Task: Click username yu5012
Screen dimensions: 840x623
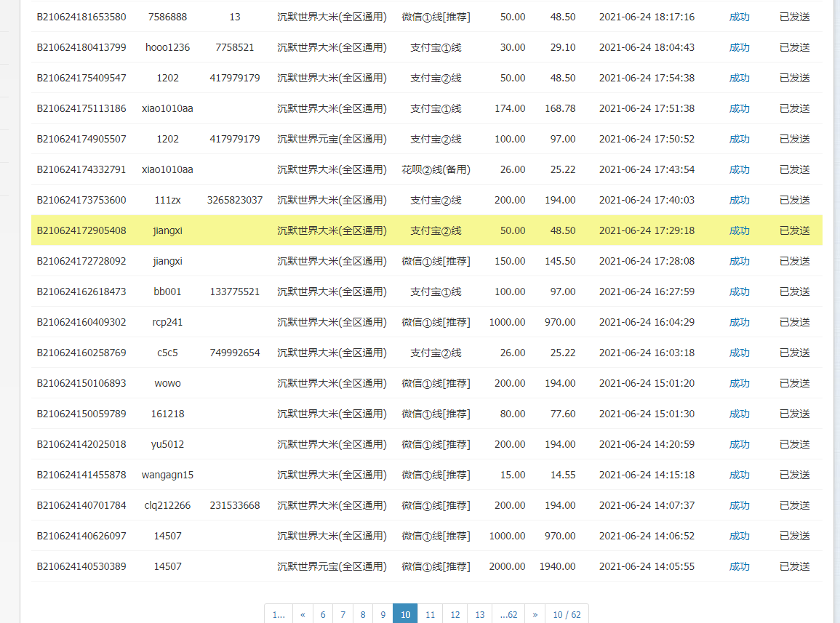Action: pyautogui.click(x=168, y=445)
